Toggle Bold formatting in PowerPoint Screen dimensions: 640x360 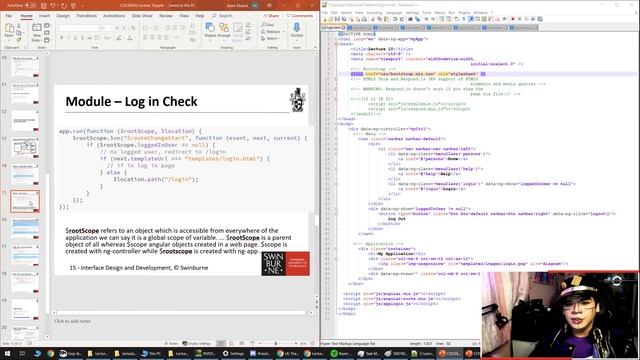tap(61, 38)
